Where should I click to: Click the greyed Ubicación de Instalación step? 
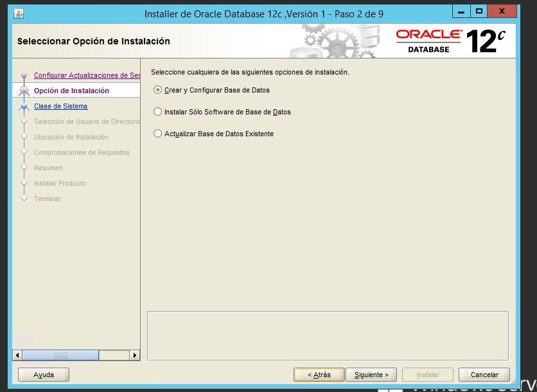tap(71, 137)
